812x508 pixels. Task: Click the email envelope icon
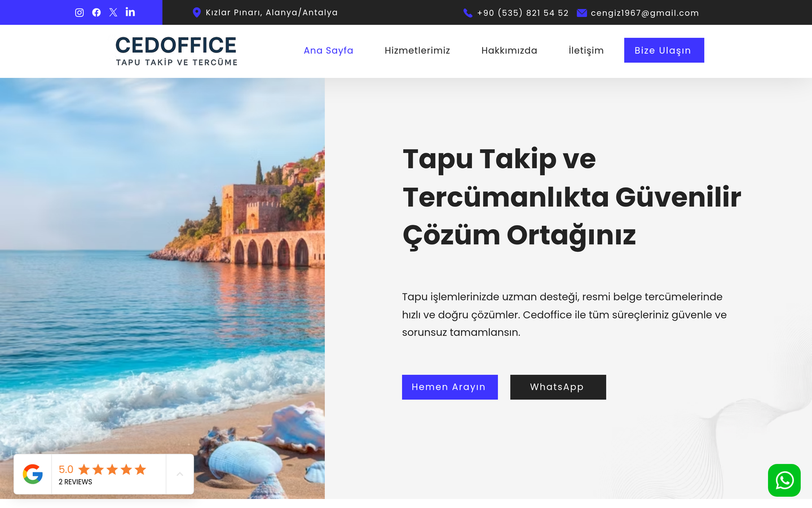582,13
